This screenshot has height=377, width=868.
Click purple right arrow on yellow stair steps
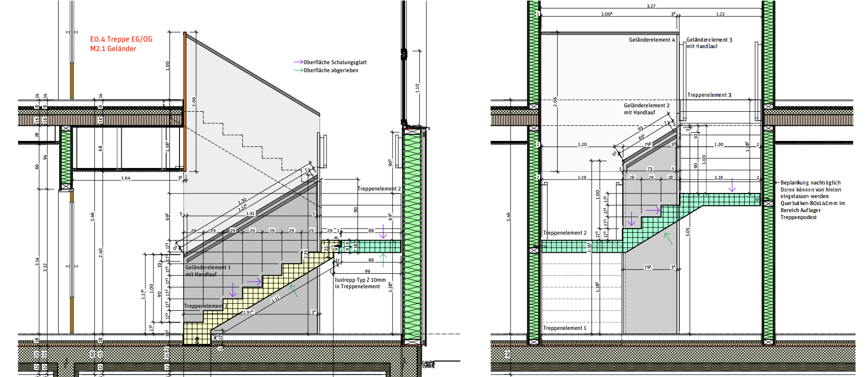[x=254, y=282]
